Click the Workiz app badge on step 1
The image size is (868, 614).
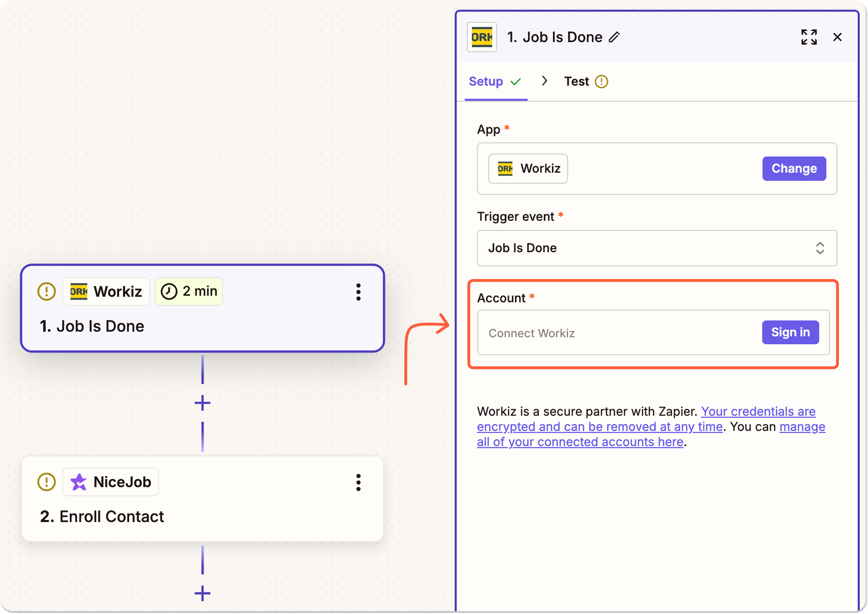(x=106, y=292)
